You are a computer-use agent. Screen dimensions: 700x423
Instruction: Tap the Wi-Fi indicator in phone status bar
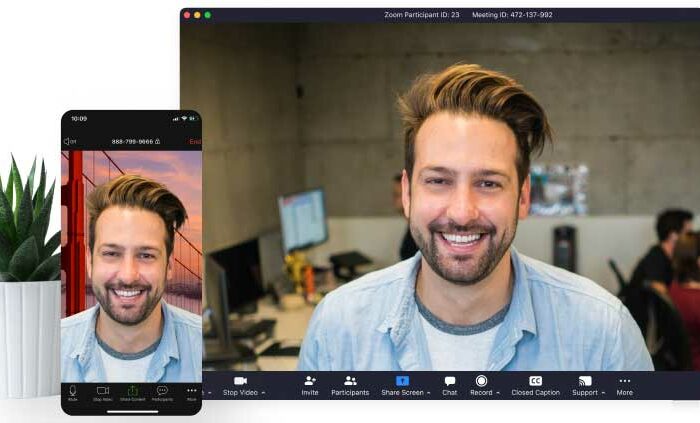click(x=184, y=119)
